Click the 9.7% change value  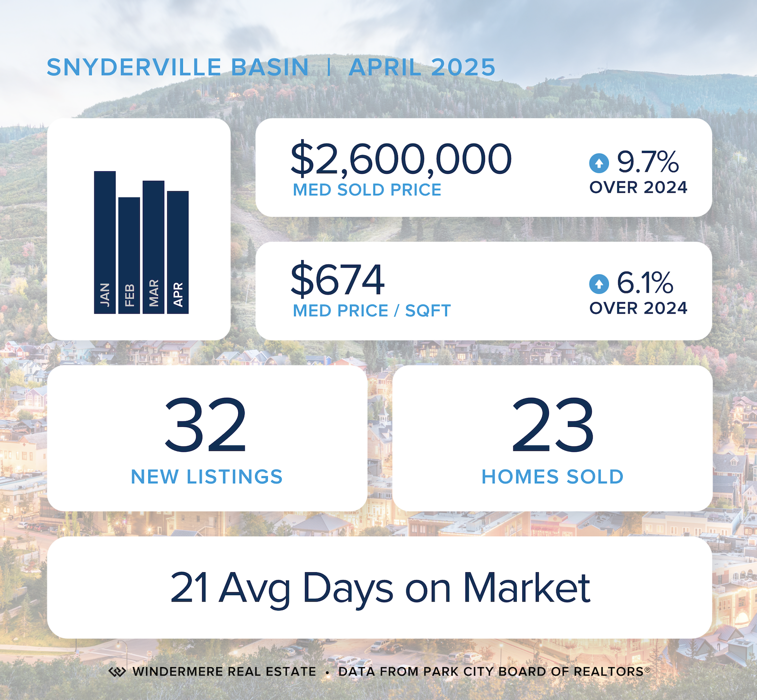pos(648,162)
